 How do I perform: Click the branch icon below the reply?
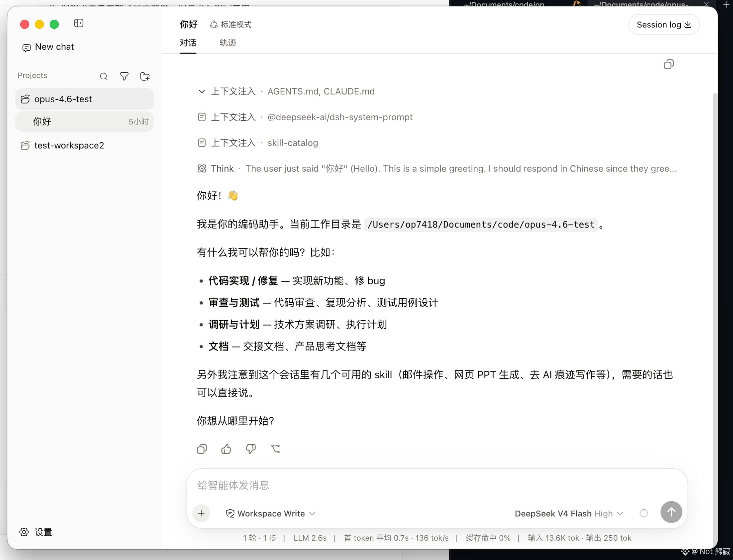(275, 449)
